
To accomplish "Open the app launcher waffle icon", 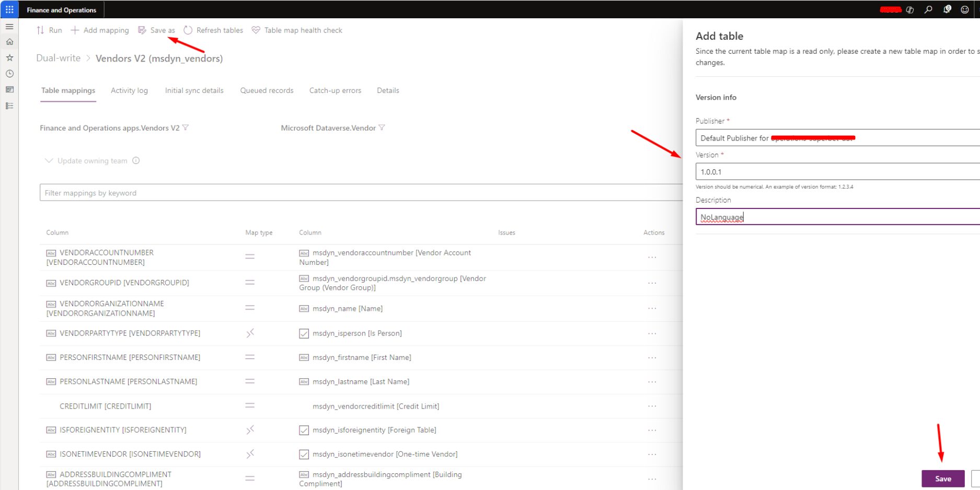I will point(9,9).
